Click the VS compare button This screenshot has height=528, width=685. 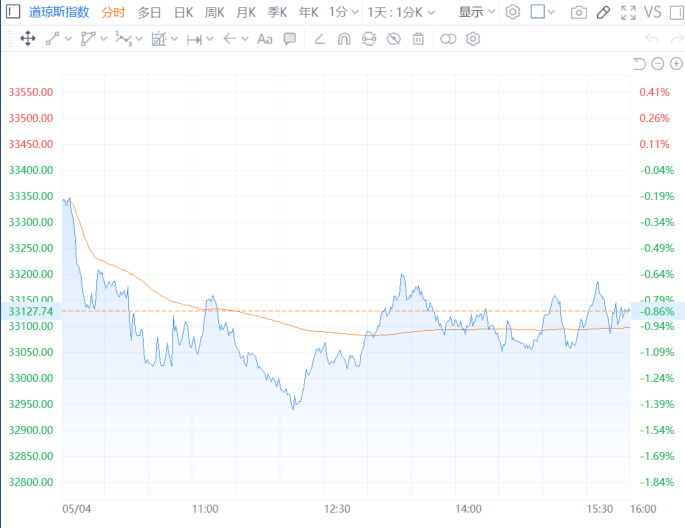[652, 12]
